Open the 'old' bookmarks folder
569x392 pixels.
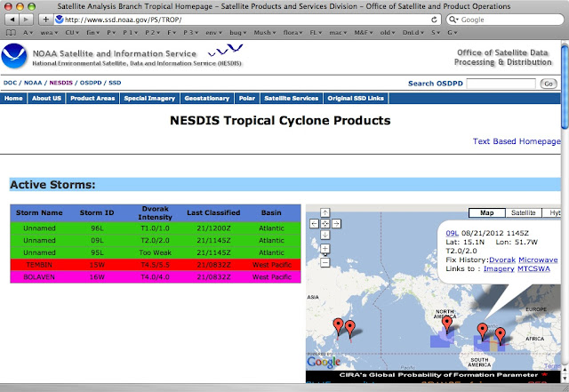pos(388,33)
